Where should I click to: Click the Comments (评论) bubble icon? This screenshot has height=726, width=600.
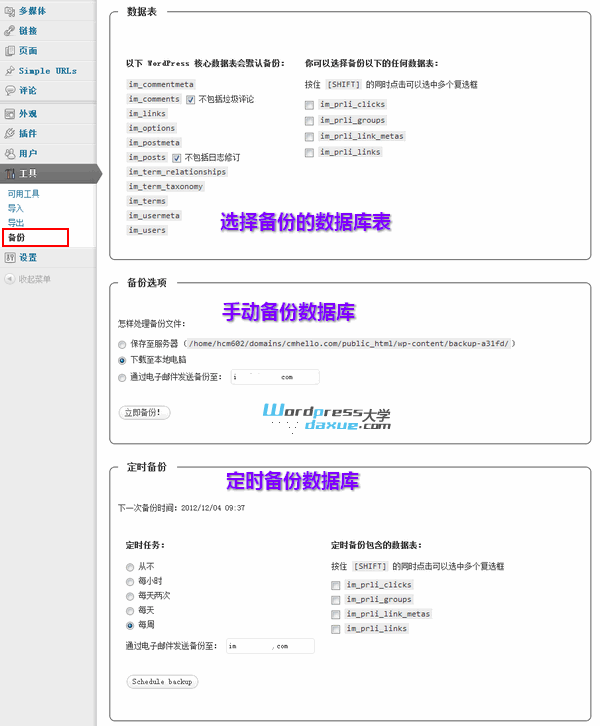click(9, 90)
